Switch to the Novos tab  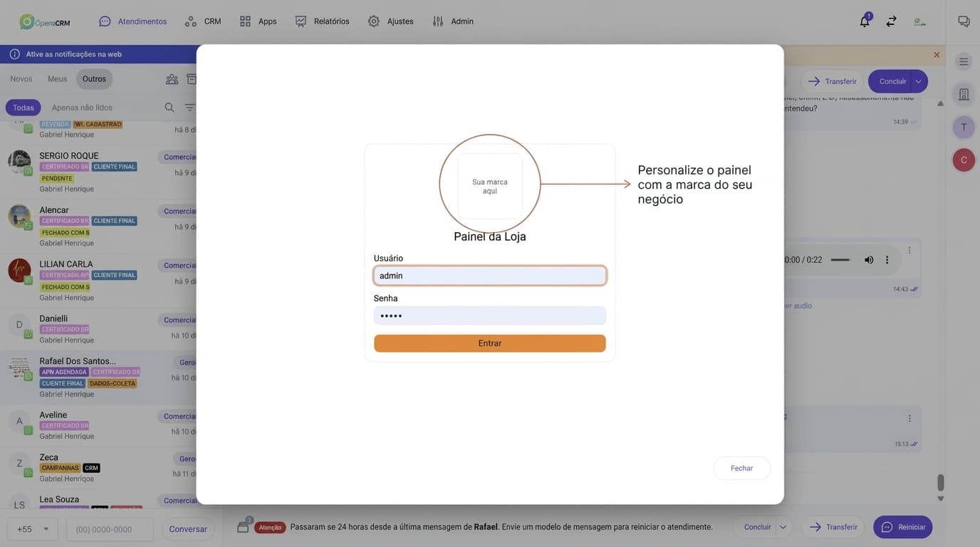pyautogui.click(x=21, y=79)
